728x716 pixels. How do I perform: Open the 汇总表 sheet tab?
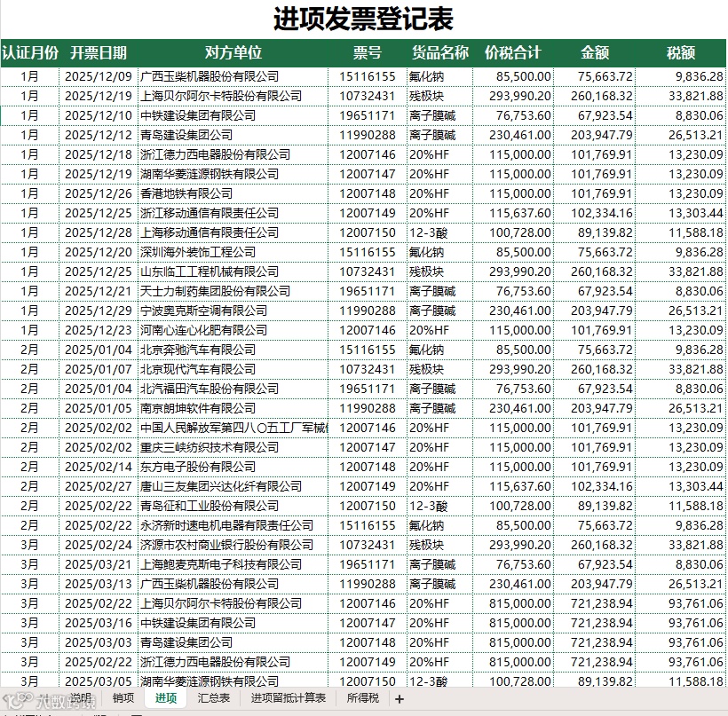pyautogui.click(x=213, y=697)
